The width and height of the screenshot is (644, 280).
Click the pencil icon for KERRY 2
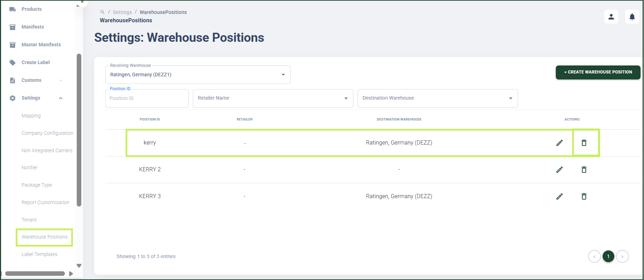tap(560, 170)
